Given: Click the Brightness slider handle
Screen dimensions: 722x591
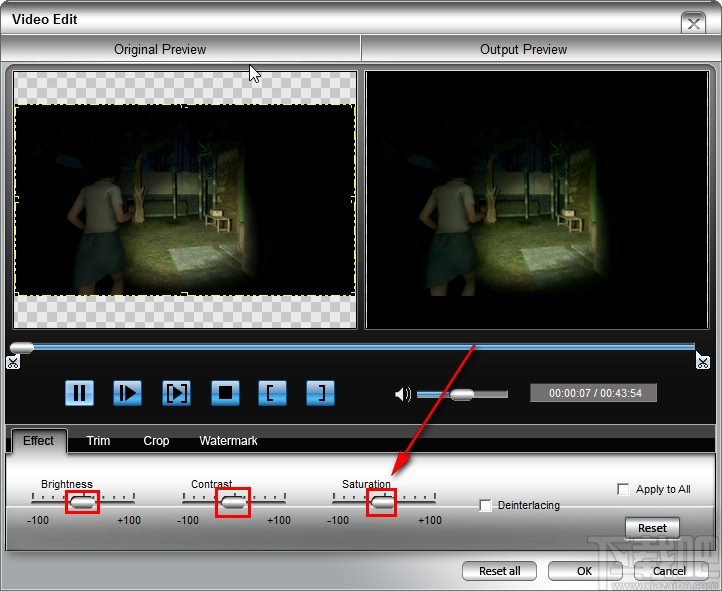Looking at the screenshot, I should click(82, 503).
